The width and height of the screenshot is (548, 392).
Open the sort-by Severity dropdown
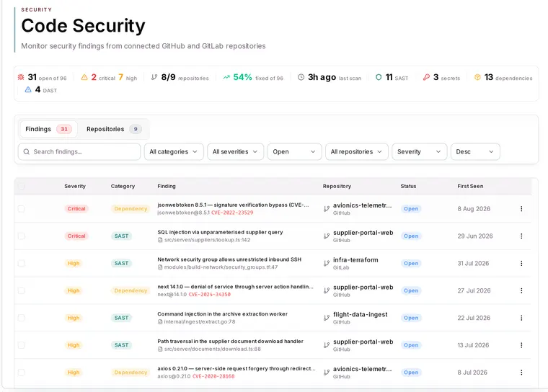point(420,151)
